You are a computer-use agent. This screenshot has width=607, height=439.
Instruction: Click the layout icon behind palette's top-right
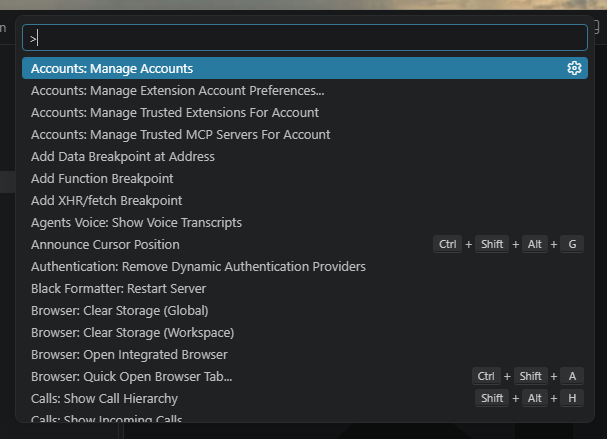597,27
